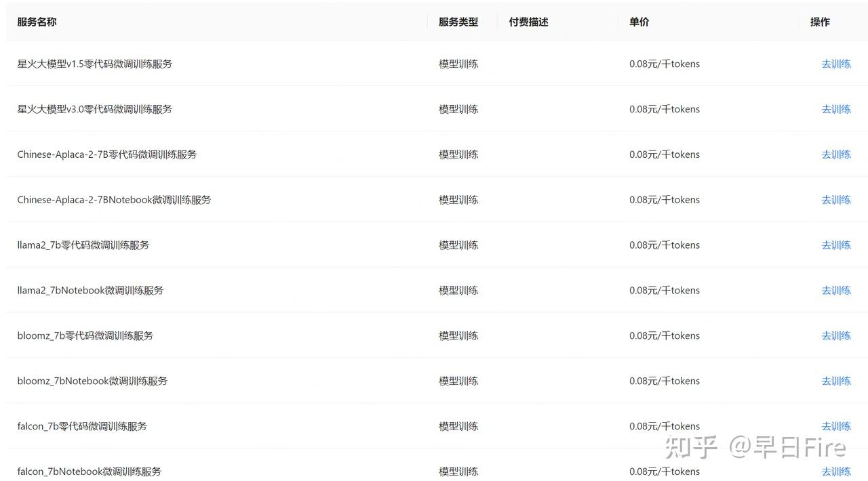Click 模型训练 type in 星火大模型v3.0 row
Screen dimensions: 868x481
click(x=458, y=109)
